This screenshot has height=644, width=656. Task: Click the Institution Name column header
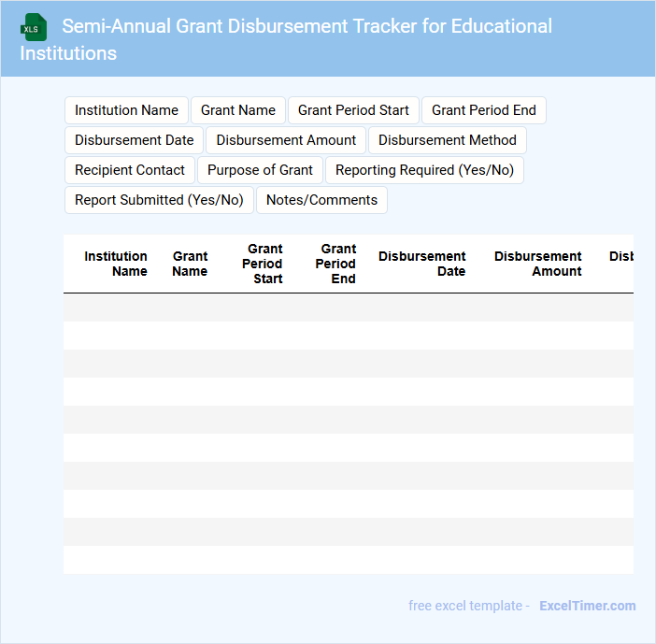116,264
